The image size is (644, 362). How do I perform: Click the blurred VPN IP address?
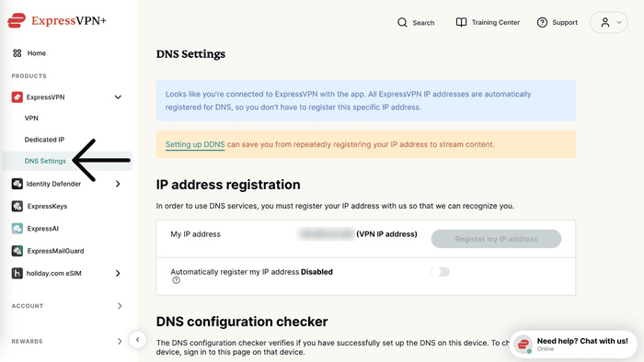(326, 234)
